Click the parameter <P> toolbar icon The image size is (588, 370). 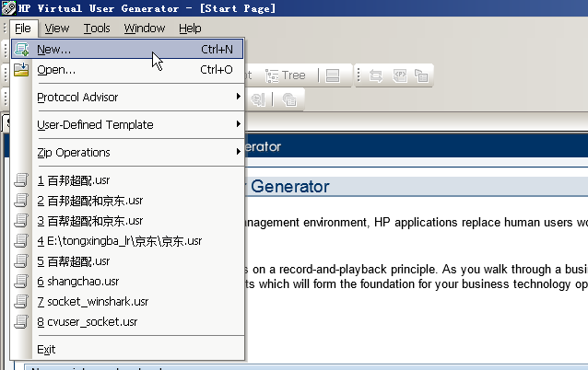pyautogui.click(x=400, y=75)
